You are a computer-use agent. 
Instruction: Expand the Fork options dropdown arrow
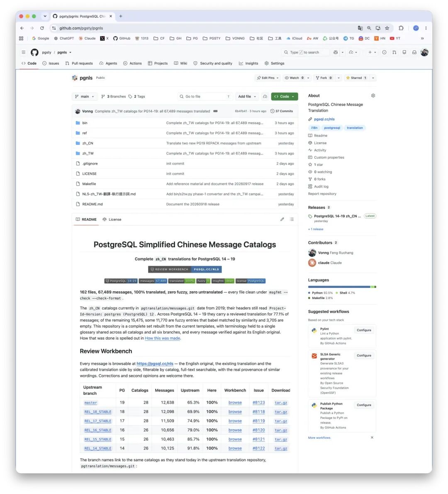coord(338,78)
